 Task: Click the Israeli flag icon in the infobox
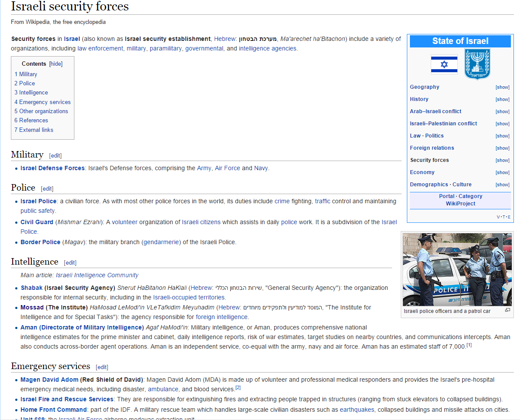point(444,64)
